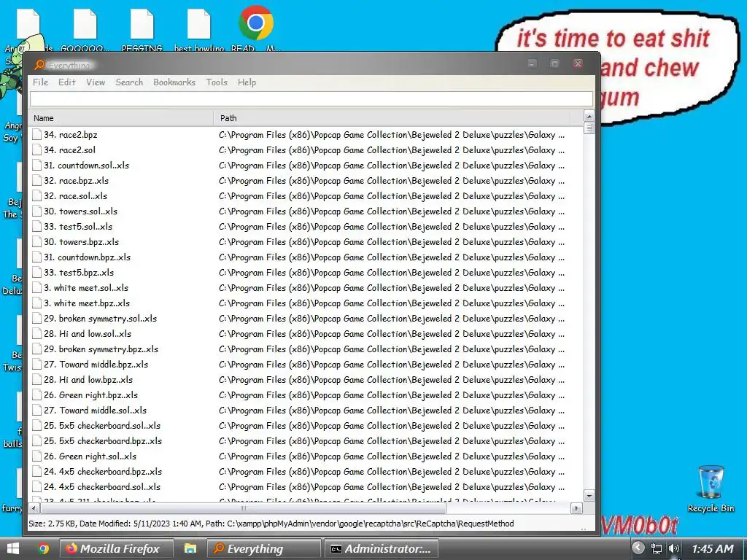Viewport: 747px width, 560px height.
Task: Open the Bookmarks menu
Action: click(174, 82)
